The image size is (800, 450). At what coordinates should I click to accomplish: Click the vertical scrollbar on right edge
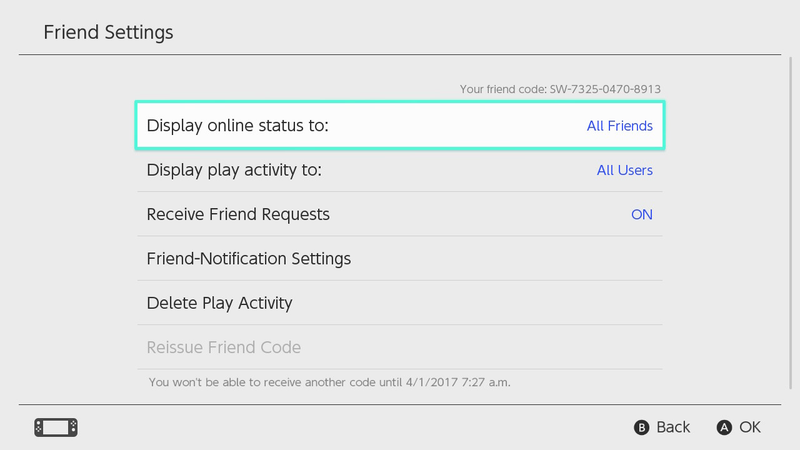pyautogui.click(x=791, y=223)
